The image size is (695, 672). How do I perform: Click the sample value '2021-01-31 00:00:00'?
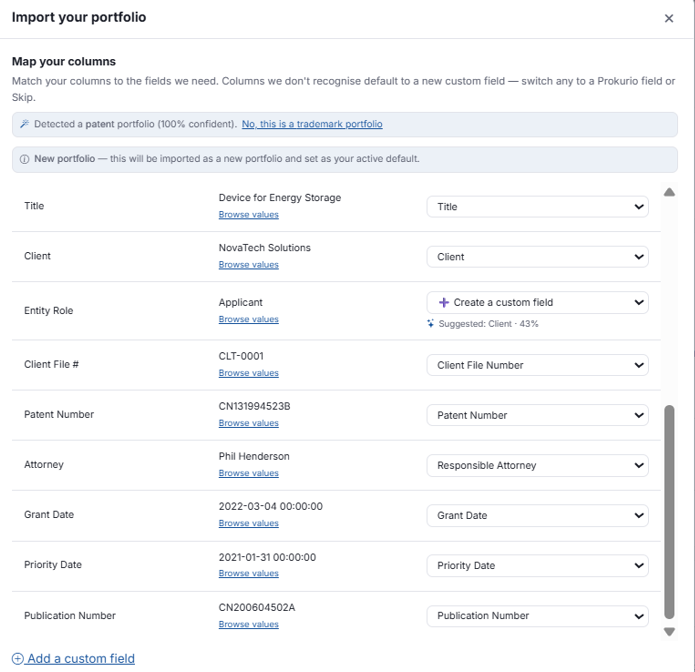[x=267, y=557]
